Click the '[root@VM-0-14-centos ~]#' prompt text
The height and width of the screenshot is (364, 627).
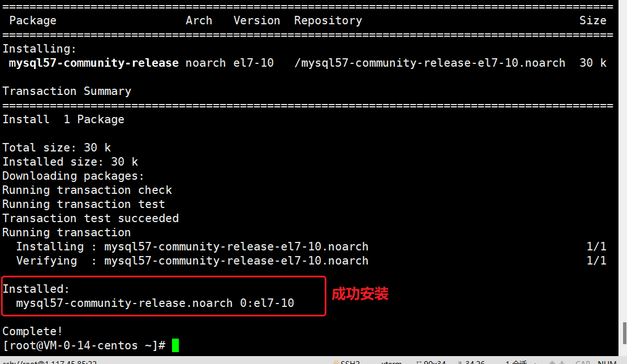(x=84, y=345)
